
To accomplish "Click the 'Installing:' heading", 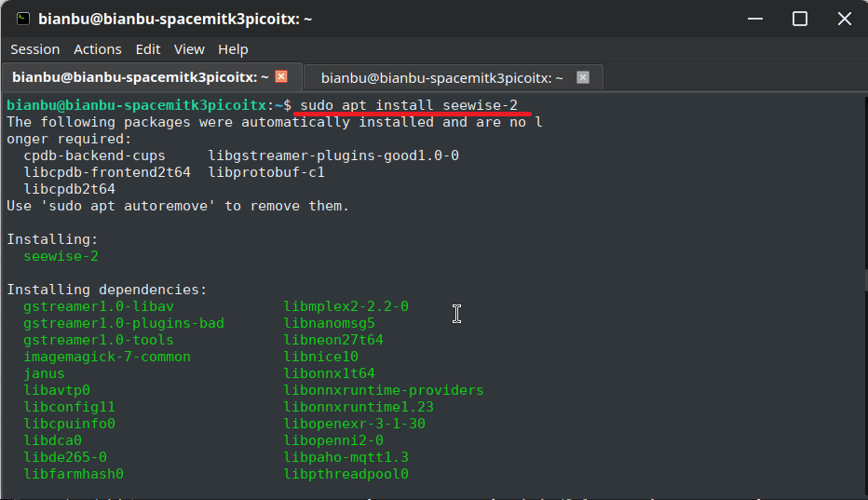I will pyautogui.click(x=52, y=239).
